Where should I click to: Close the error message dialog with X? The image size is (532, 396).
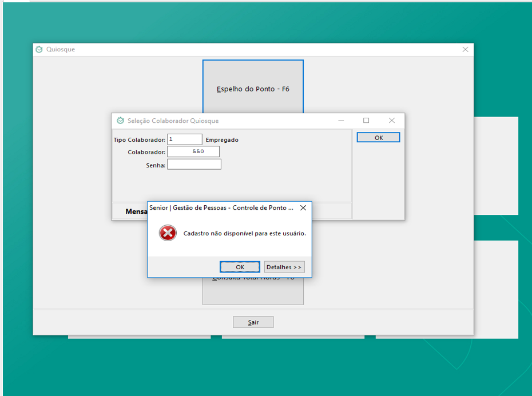[x=303, y=208]
